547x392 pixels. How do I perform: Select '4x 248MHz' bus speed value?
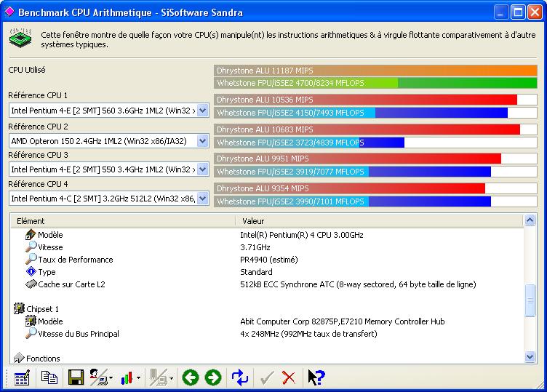(308, 334)
